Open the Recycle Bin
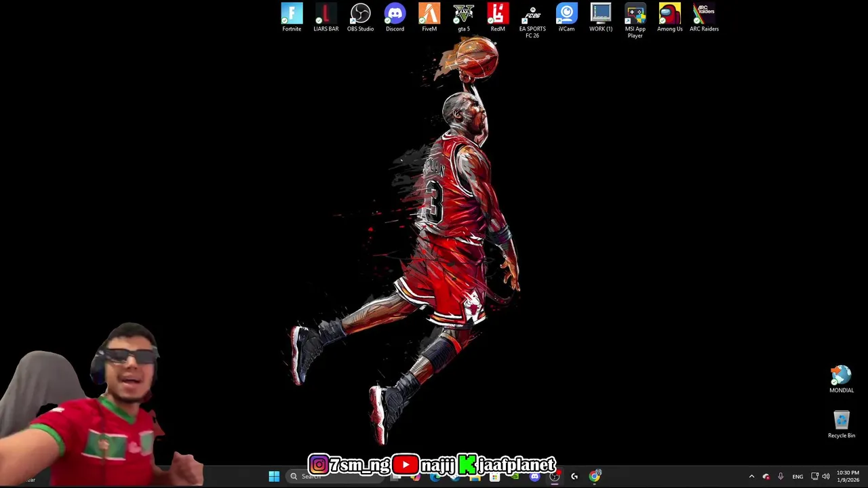The width and height of the screenshot is (868, 488). coord(842,425)
